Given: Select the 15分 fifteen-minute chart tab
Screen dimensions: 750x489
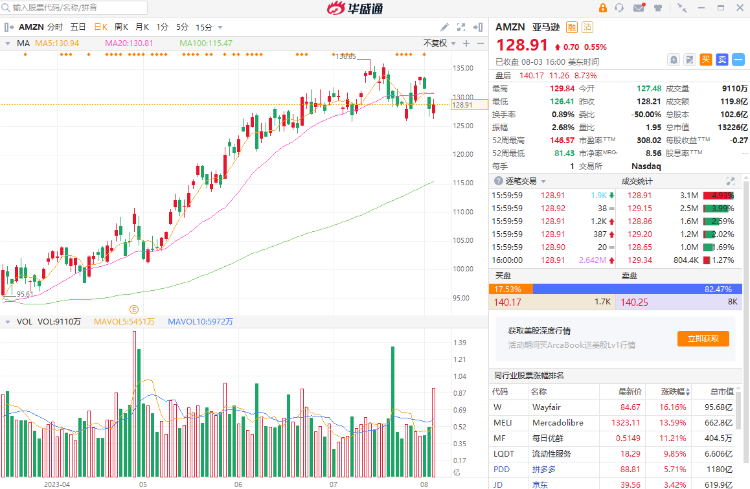Looking at the screenshot, I should click(x=204, y=27).
